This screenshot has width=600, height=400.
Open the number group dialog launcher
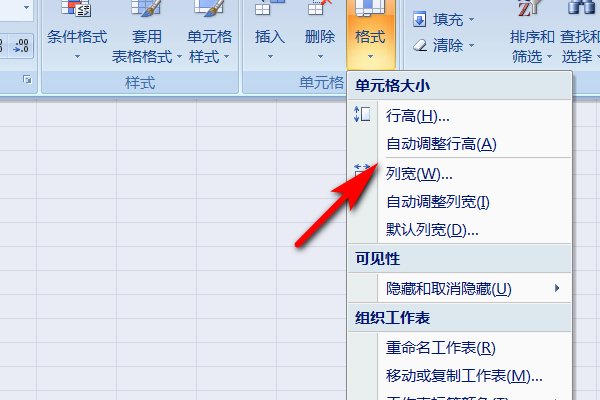tap(27, 80)
